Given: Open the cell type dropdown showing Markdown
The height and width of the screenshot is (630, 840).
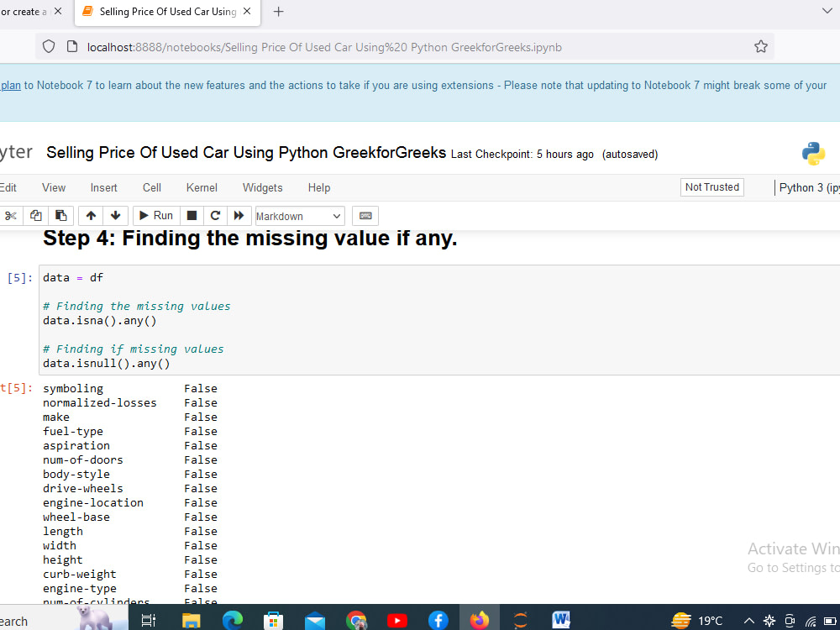Looking at the screenshot, I should click(298, 216).
